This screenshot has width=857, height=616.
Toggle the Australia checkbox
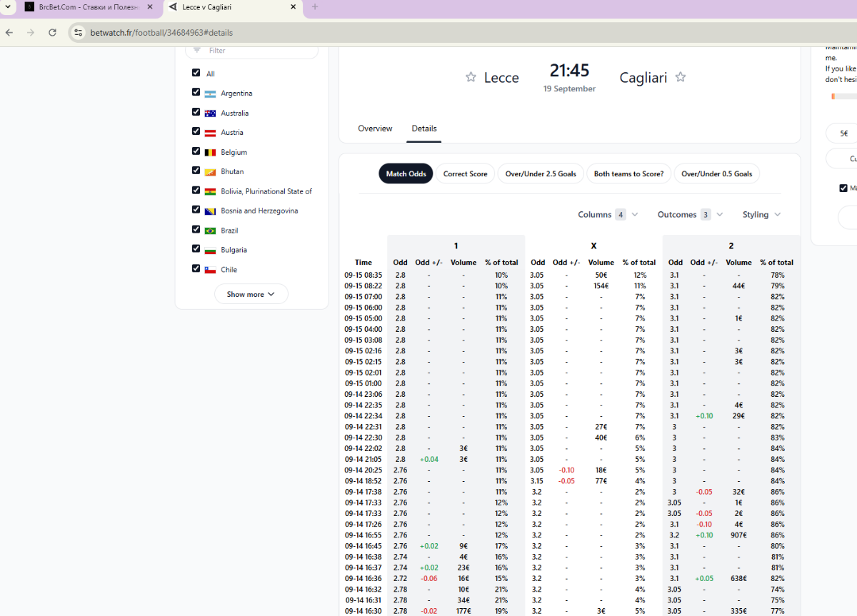[196, 112]
